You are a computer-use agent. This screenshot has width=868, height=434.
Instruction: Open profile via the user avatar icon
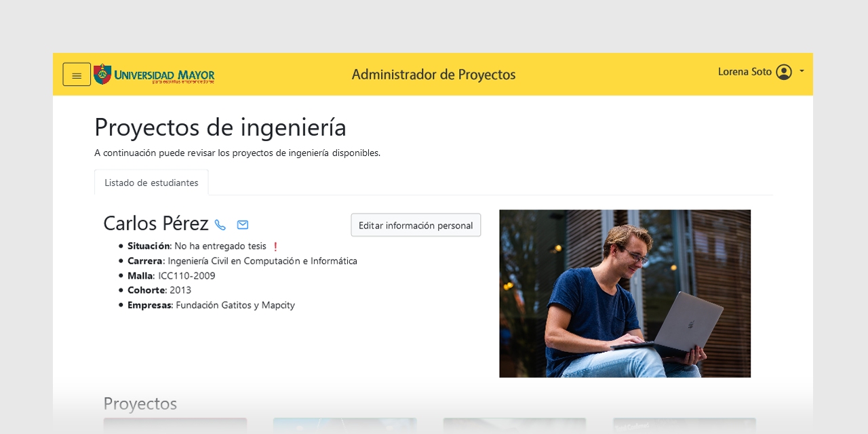[x=783, y=71]
